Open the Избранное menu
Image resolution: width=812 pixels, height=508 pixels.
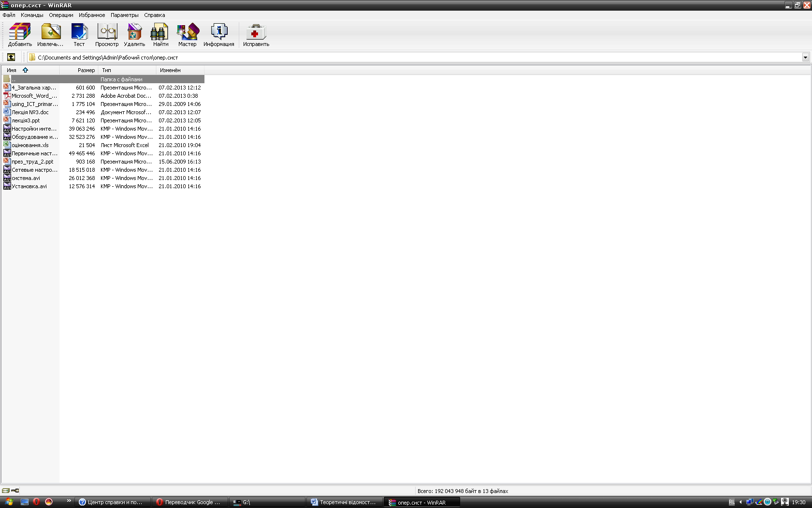tap(92, 15)
